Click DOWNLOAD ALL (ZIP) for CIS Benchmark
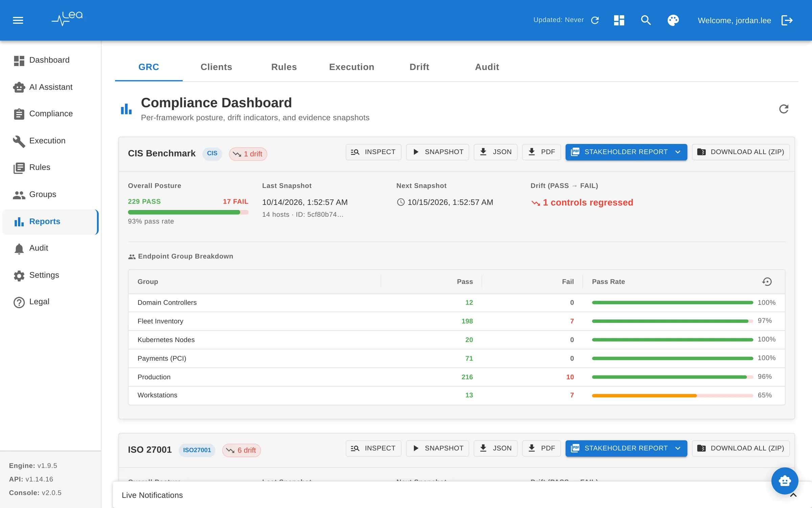812x508 pixels. tap(741, 152)
